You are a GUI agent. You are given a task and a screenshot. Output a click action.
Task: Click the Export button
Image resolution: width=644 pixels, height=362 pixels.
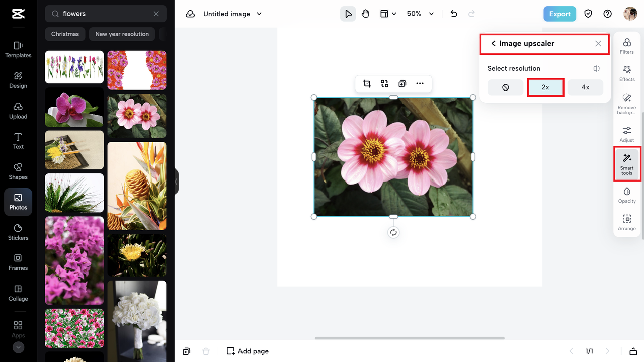[x=559, y=14]
